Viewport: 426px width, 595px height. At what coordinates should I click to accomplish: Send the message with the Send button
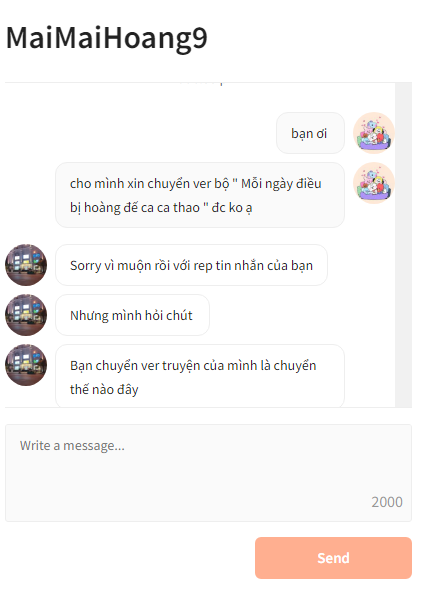tap(333, 558)
